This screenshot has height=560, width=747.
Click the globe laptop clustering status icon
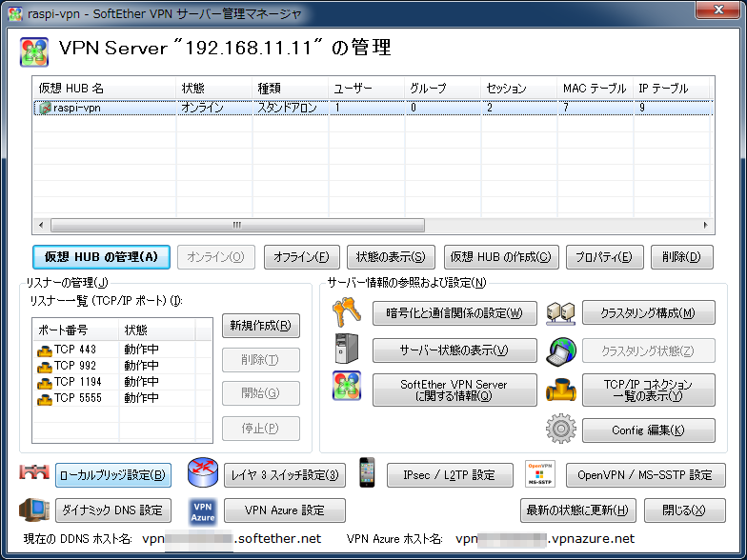point(560,352)
